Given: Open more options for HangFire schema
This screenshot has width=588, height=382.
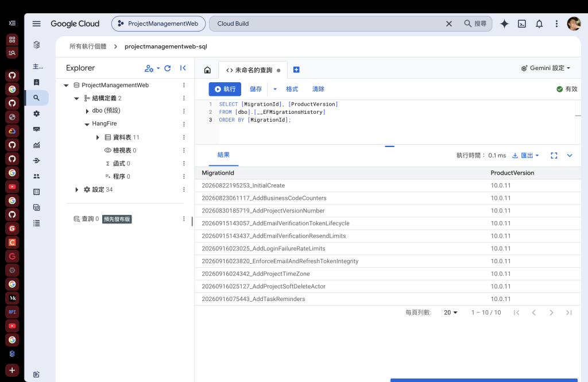Looking at the screenshot, I should 184,124.
